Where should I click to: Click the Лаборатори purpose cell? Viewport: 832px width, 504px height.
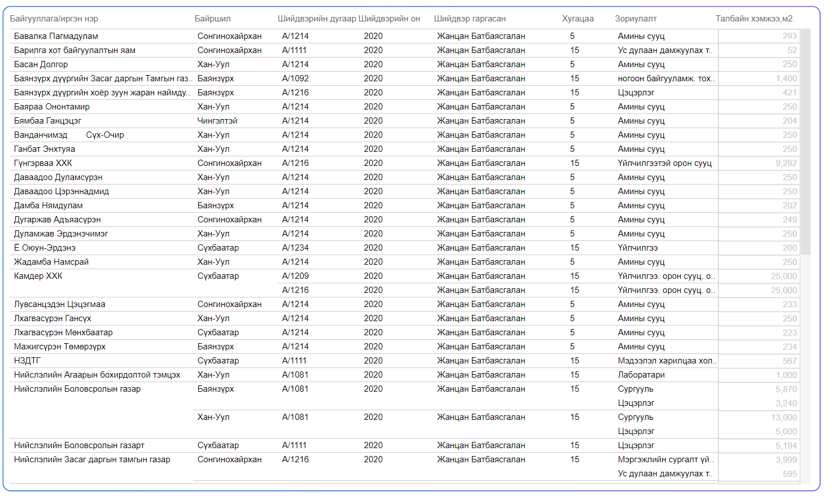point(641,375)
